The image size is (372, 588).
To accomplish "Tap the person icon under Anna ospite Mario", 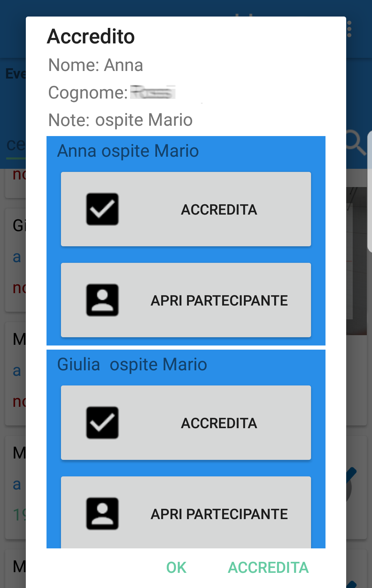I will pos(102,300).
